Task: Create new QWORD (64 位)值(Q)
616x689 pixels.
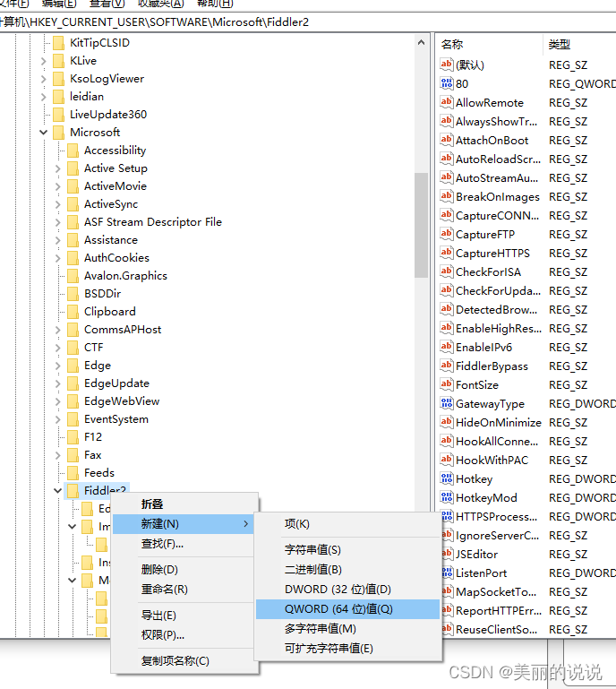Action: (x=347, y=609)
